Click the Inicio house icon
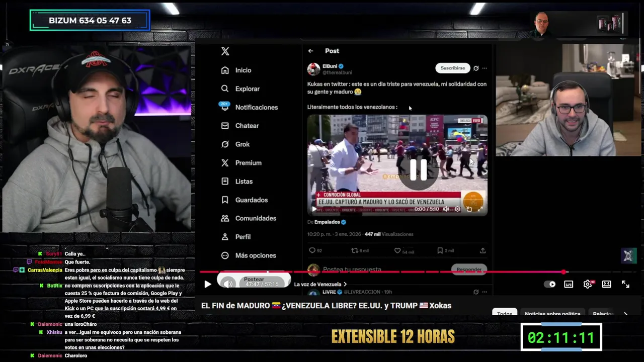 (225, 70)
